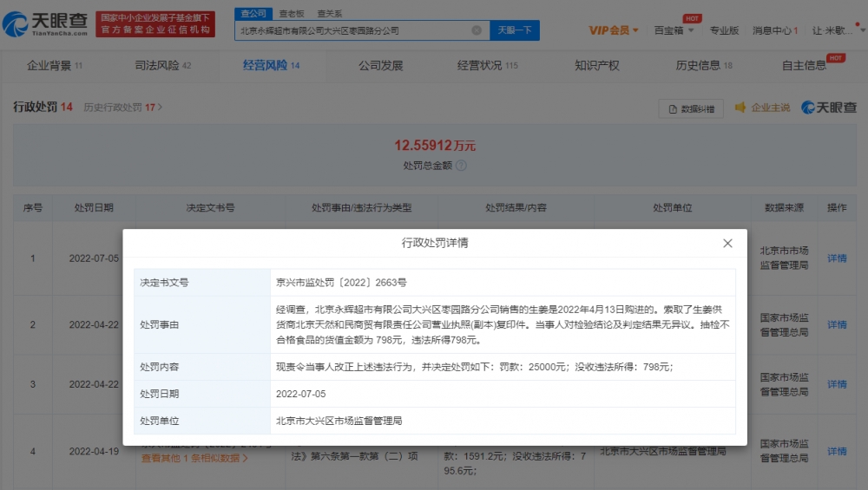This screenshot has width=868, height=490.
Task: Open 历史行政处罚 17 link
Action: point(123,108)
